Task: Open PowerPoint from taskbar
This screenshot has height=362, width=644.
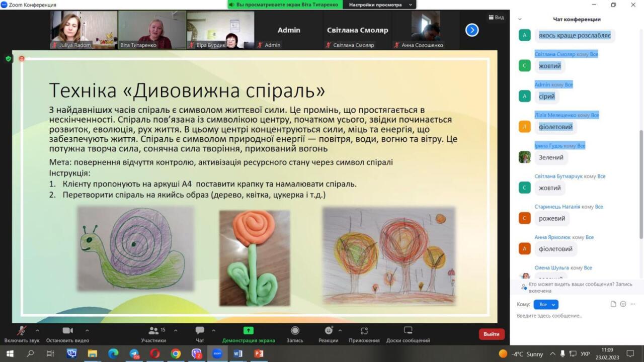Action: click(259, 353)
